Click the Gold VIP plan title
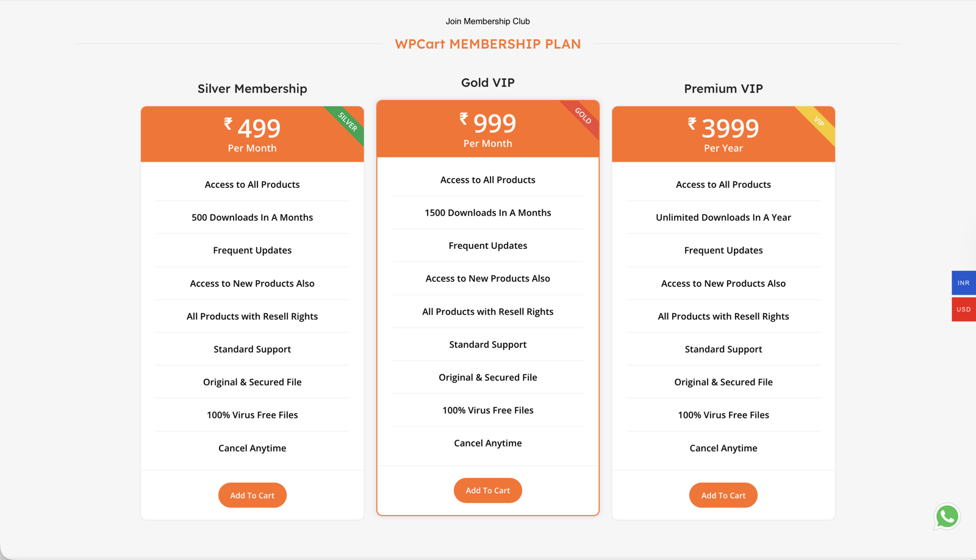 click(x=487, y=82)
